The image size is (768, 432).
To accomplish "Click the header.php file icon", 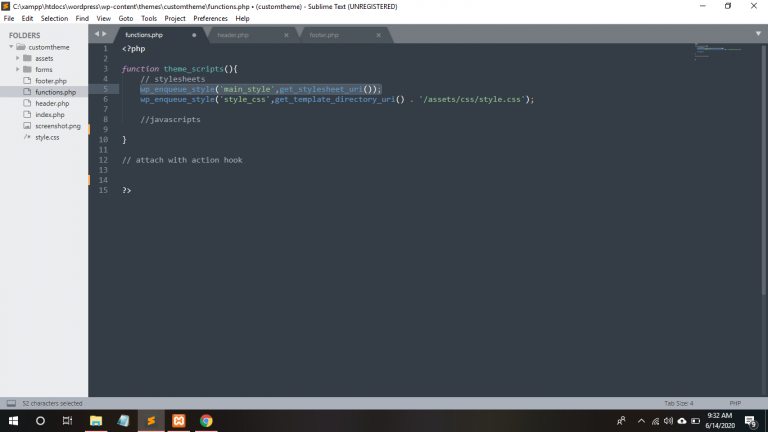I will pyautogui.click(x=27, y=103).
